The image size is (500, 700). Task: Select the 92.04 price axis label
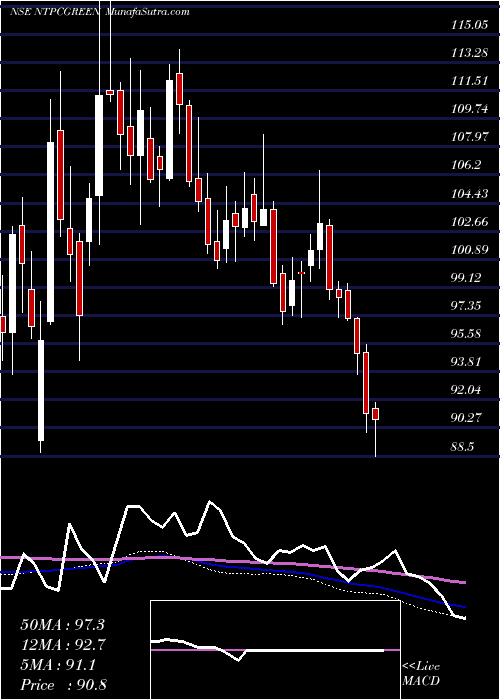(x=466, y=390)
